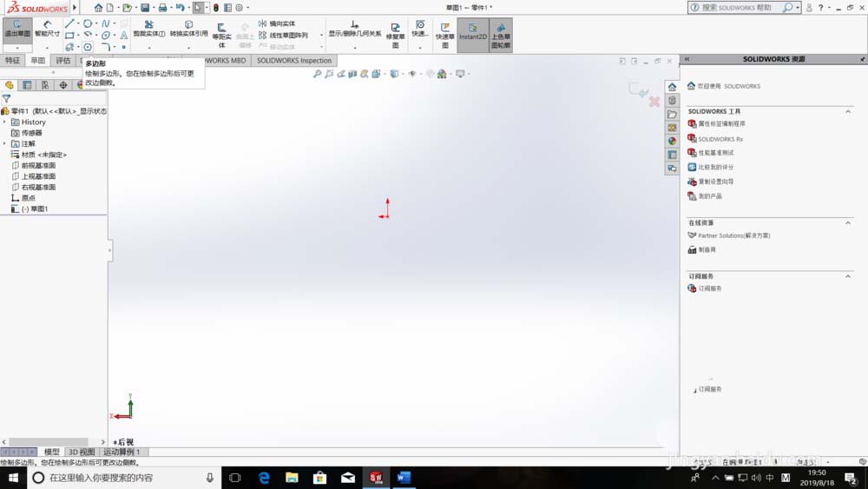The image size is (868, 489).
Task: Open the ConfigurationManager tab icon
Action: [x=45, y=85]
